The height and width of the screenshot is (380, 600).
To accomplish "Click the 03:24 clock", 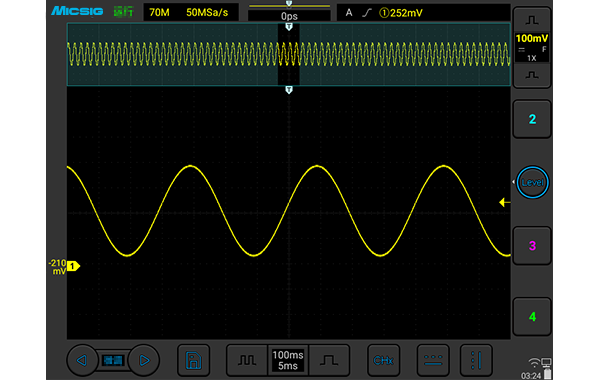I will pos(531,375).
